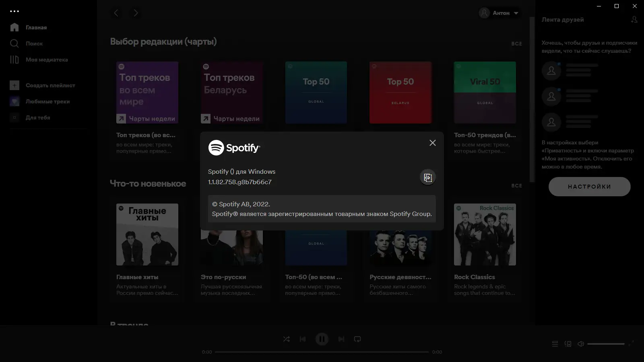The image size is (644, 362).
Task: Open the Русские девяностые playlist cover
Action: tap(400, 248)
